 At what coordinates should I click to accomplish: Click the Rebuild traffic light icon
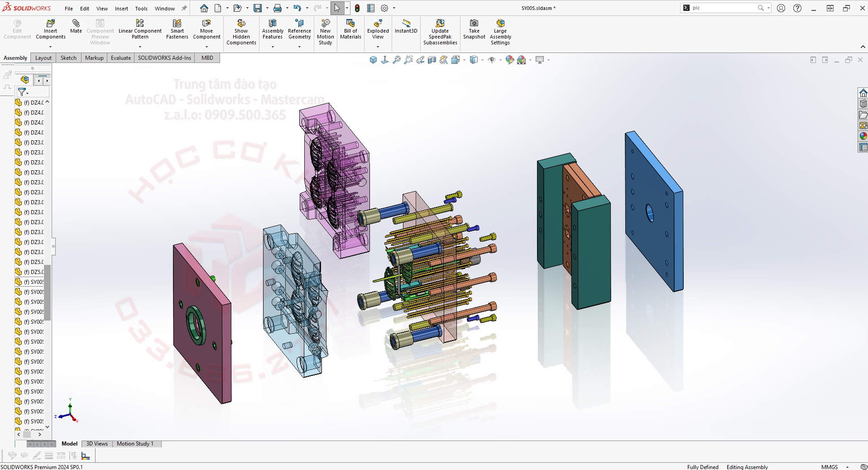coord(357,8)
